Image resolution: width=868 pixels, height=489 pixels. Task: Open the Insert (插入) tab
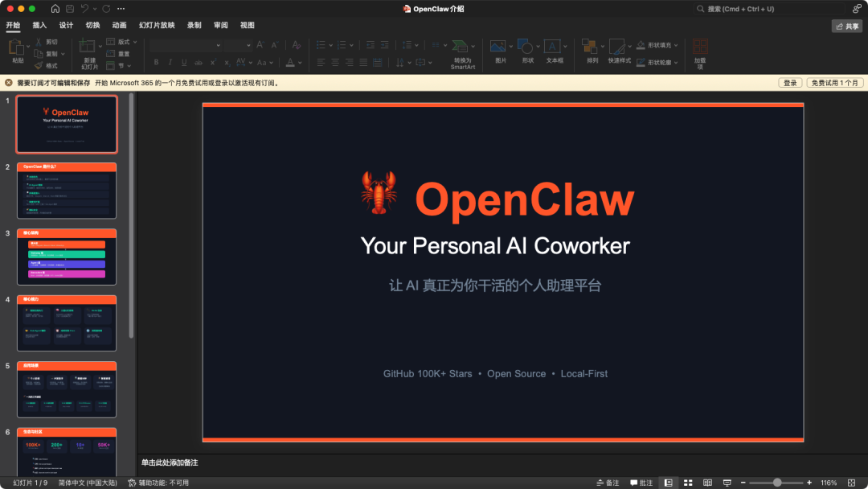tap(39, 26)
